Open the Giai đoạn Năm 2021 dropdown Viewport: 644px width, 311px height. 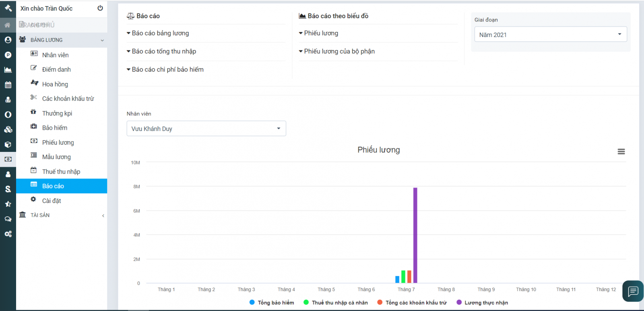click(550, 35)
